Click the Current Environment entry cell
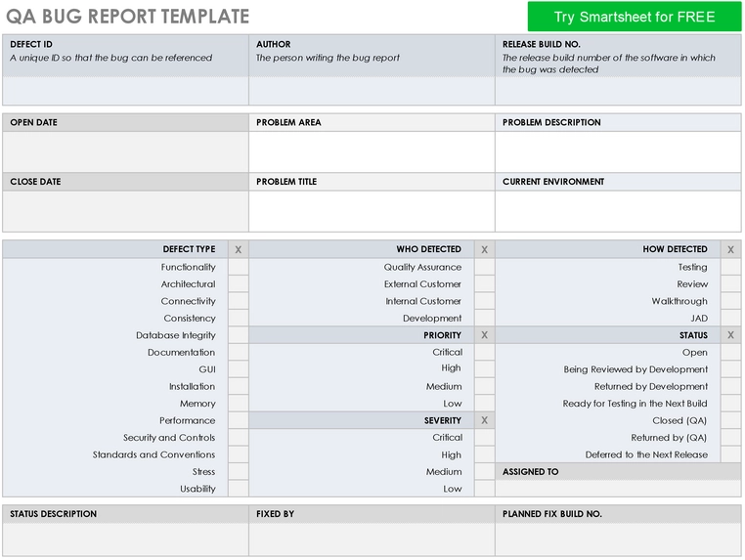This screenshot has height=560, width=745. pos(618,211)
